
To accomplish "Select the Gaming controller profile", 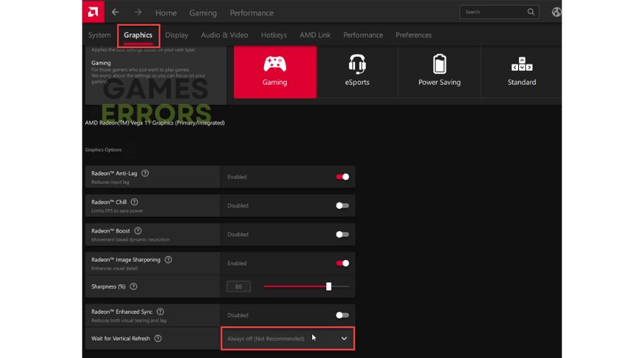I will click(275, 72).
